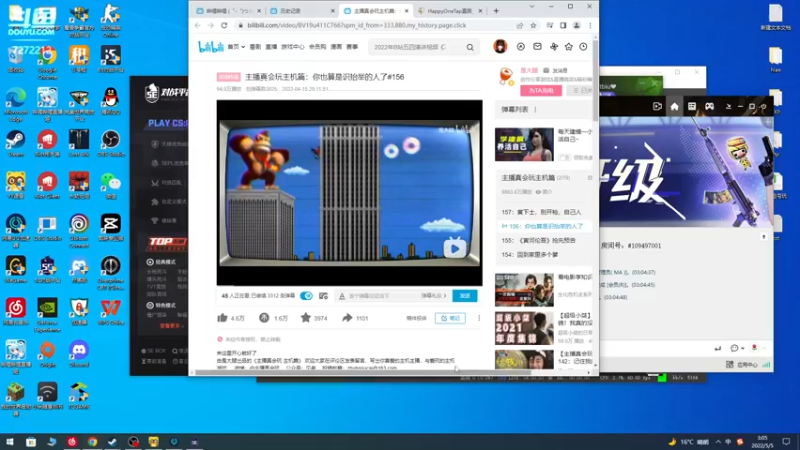The height and width of the screenshot is (450, 800).
Task: Click 发送 danmaku send button
Action: [x=464, y=296]
